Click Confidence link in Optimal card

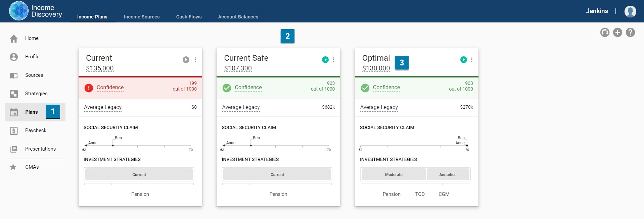pyautogui.click(x=386, y=88)
